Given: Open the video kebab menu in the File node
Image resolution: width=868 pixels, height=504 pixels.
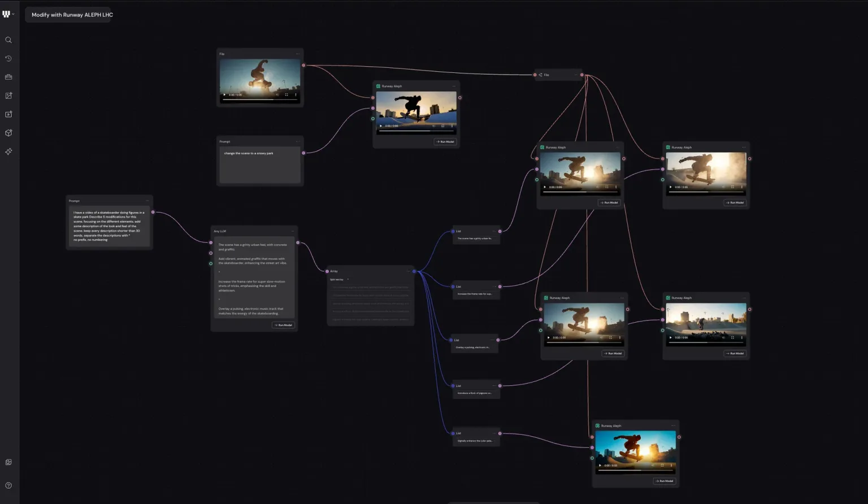Looking at the screenshot, I should (x=296, y=95).
